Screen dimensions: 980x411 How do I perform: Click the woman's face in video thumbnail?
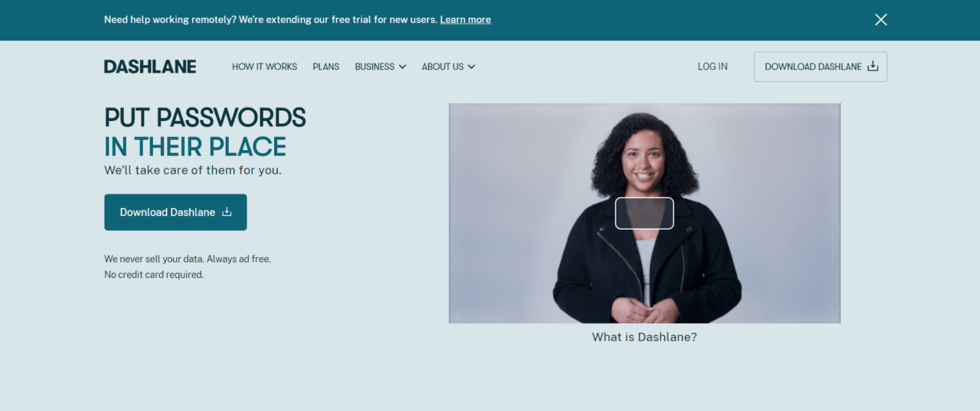pyautogui.click(x=643, y=158)
